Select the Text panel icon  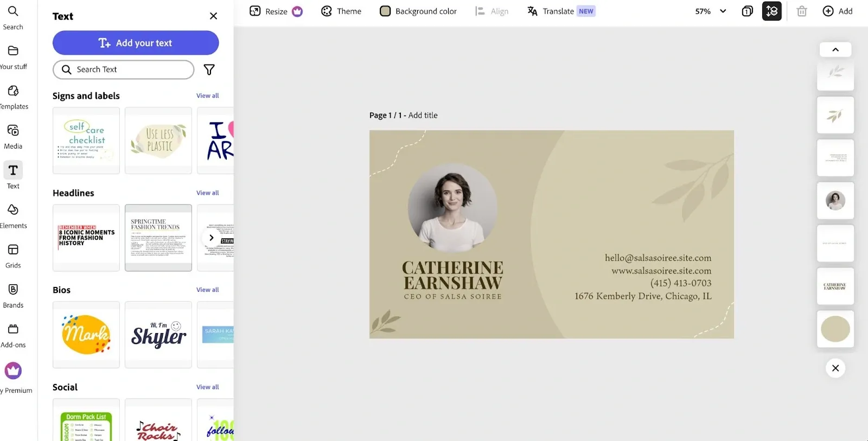13,170
